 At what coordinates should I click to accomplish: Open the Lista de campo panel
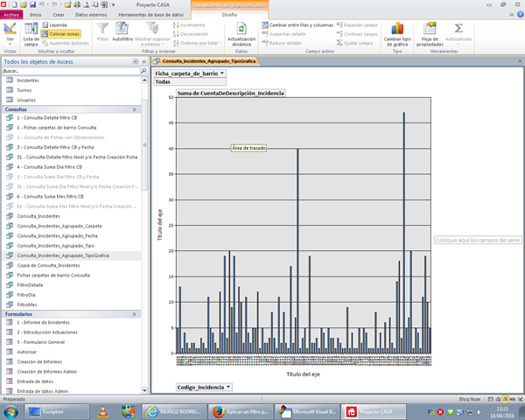click(31, 33)
